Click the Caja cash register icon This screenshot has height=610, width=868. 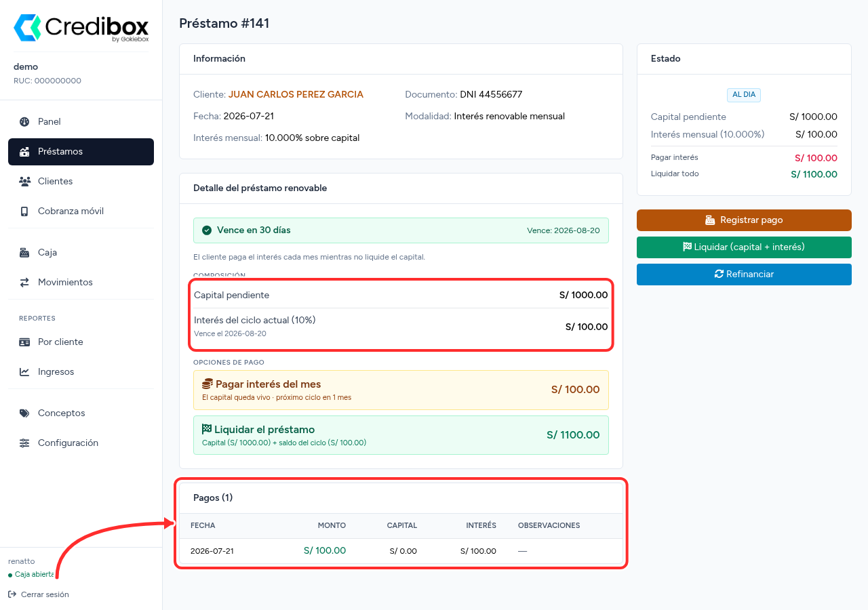24,253
